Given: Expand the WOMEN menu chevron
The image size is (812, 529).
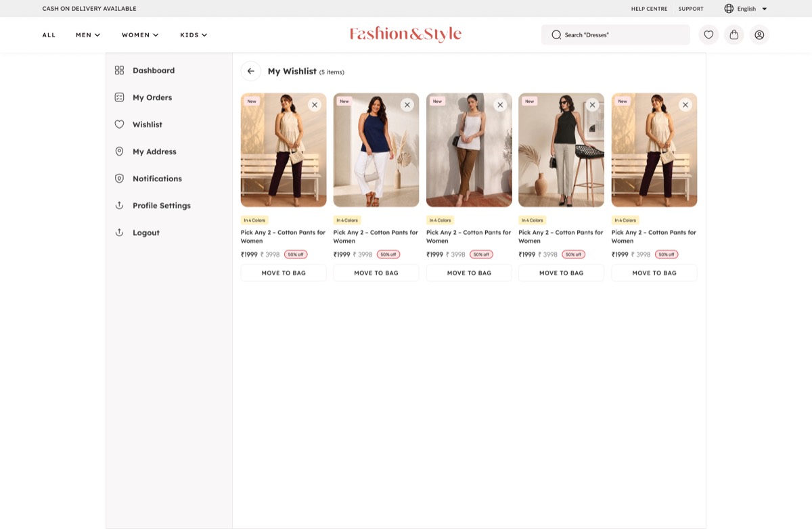Looking at the screenshot, I should 156,35.
